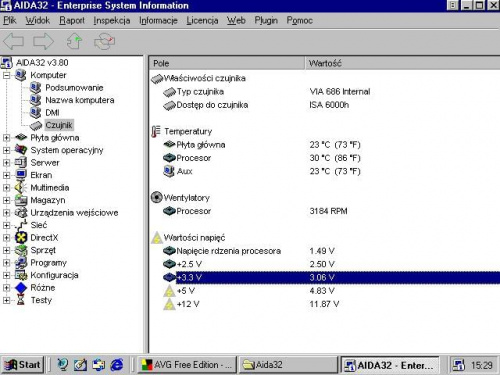
Task: Click the DMI page icon
Action: click(35, 113)
